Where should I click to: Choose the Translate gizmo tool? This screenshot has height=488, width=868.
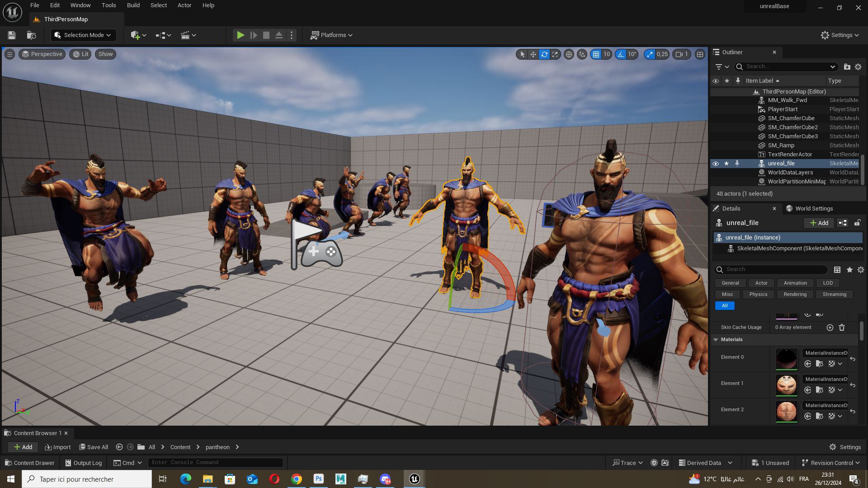[x=533, y=54]
